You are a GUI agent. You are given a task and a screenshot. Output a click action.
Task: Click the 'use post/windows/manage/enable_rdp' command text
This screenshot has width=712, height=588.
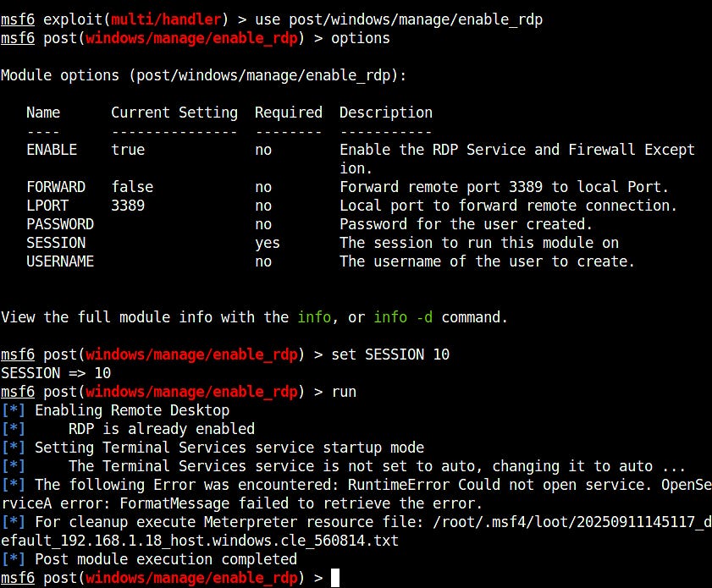tap(399, 19)
